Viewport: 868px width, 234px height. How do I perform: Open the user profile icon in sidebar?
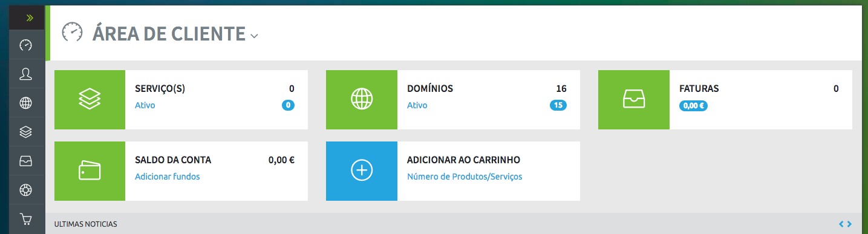tap(25, 74)
